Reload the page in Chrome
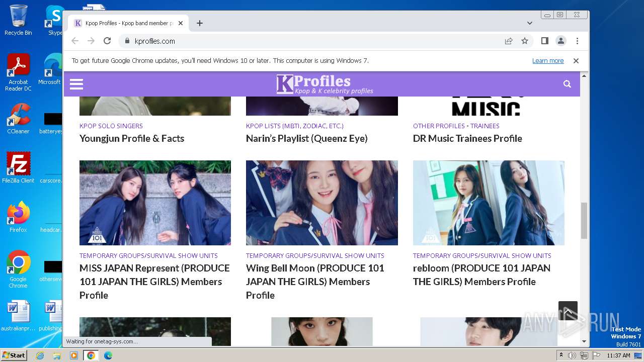The height and width of the screenshot is (362, 644). (x=107, y=41)
